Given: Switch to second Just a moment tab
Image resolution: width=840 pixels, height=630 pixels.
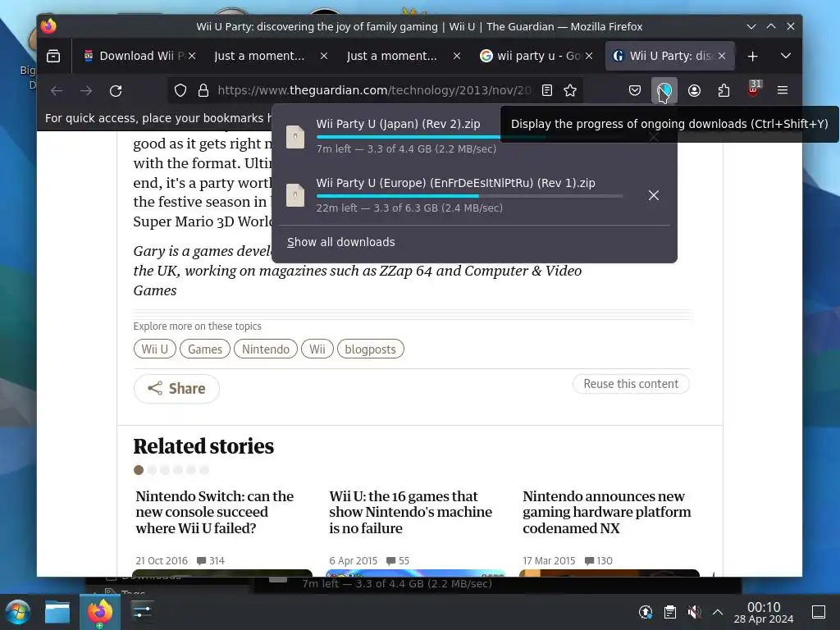Looking at the screenshot, I should pos(391,56).
